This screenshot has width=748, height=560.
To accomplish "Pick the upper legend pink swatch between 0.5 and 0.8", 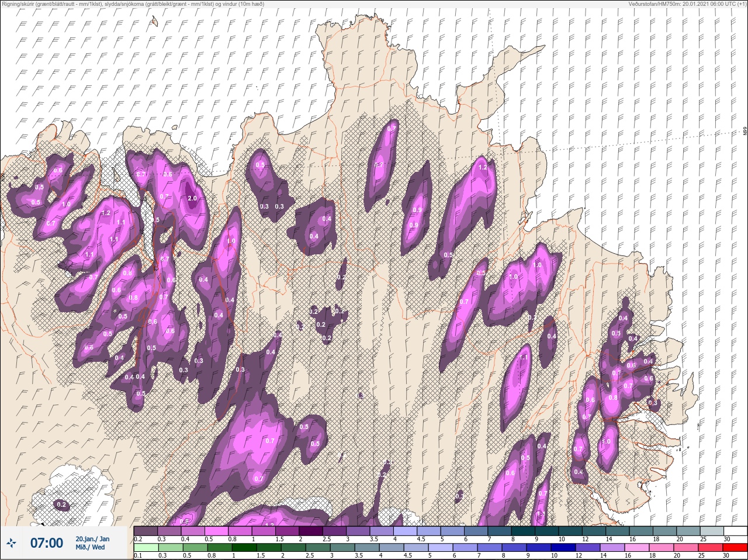I will click(x=217, y=531).
